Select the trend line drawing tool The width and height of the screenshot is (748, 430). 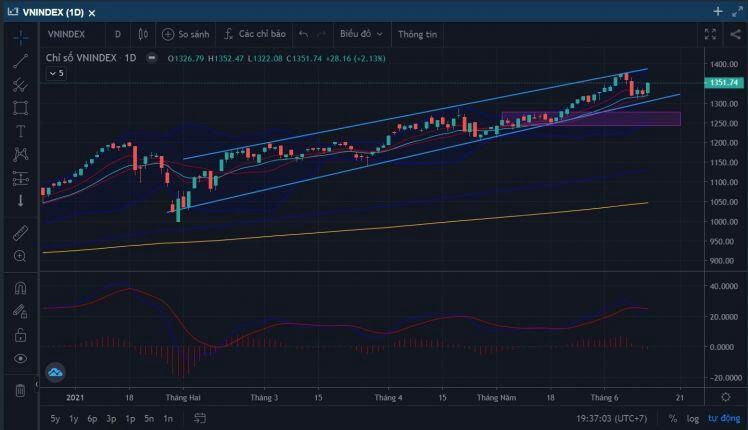(20, 61)
